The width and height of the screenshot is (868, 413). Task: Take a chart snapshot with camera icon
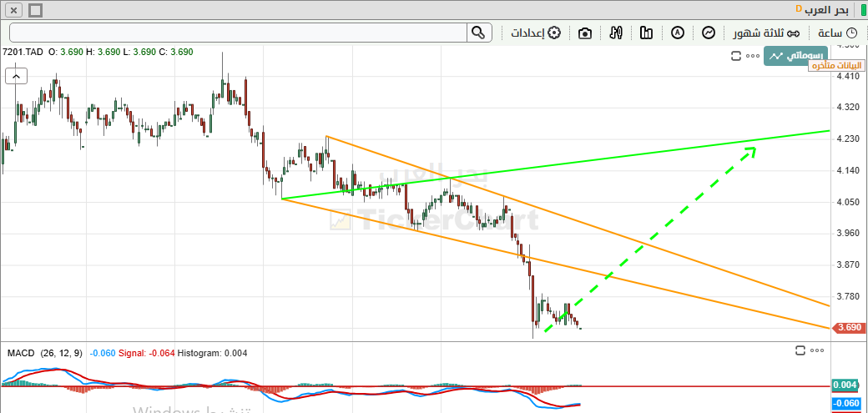[x=585, y=33]
